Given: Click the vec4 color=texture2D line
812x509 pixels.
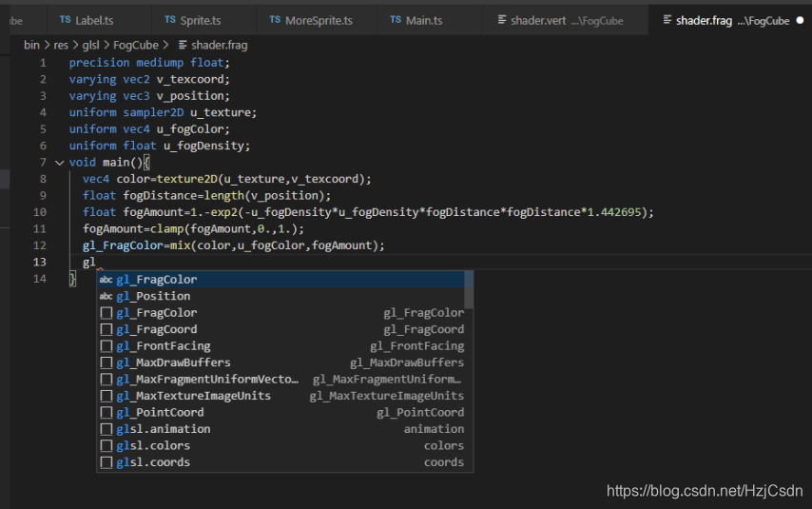Looking at the screenshot, I should tap(227, 179).
